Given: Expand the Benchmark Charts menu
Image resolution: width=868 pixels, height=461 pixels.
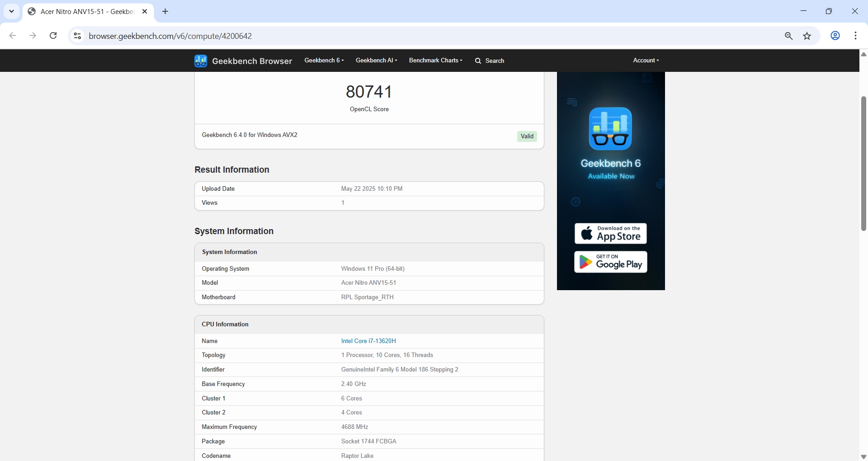Looking at the screenshot, I should 436,60.
